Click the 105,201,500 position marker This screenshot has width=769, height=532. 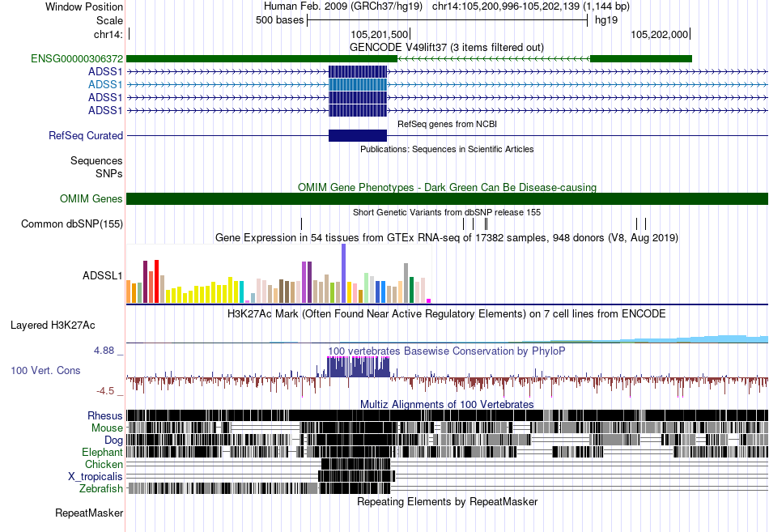[380, 34]
